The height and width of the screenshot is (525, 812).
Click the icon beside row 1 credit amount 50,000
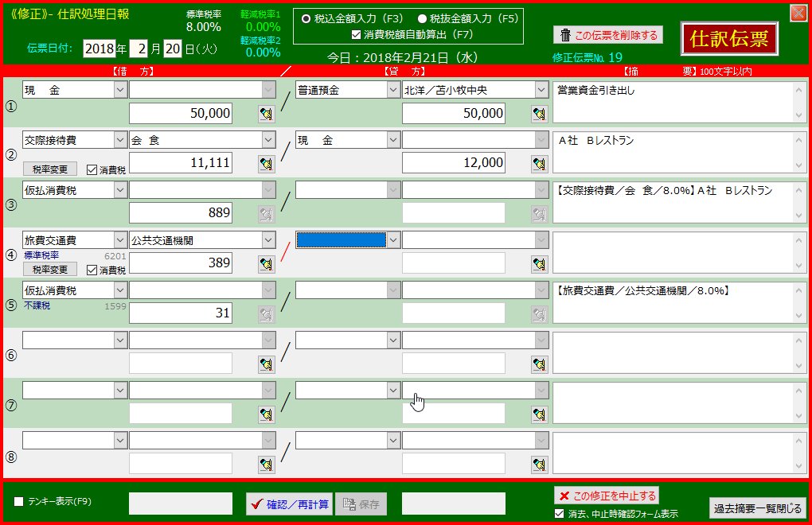point(540,114)
